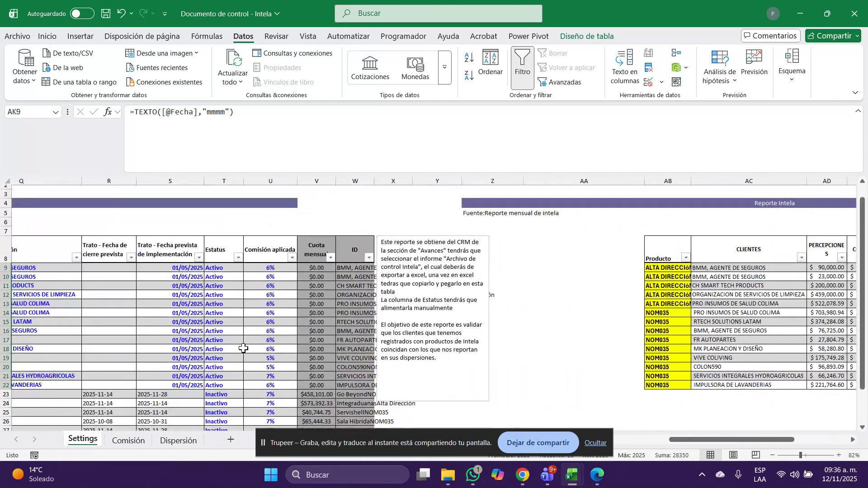Screen dimensions: 868x488
Task: Select Texto en columnas
Action: tap(624, 67)
